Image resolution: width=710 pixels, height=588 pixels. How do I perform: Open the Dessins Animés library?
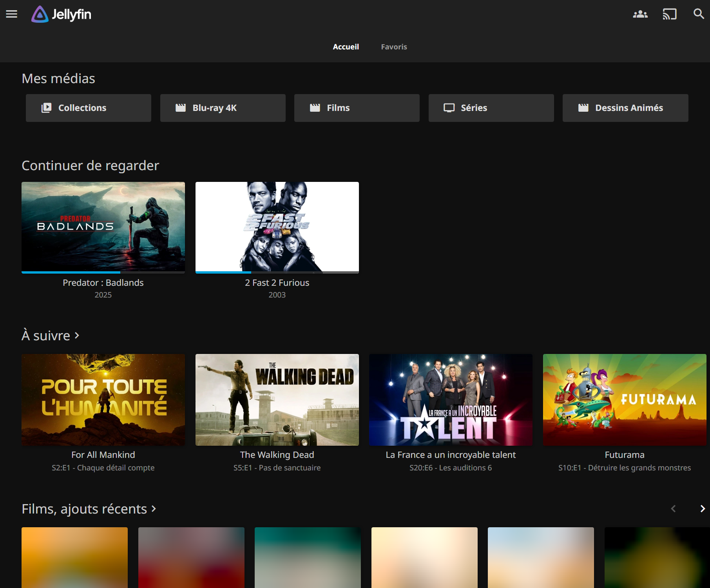coord(625,108)
